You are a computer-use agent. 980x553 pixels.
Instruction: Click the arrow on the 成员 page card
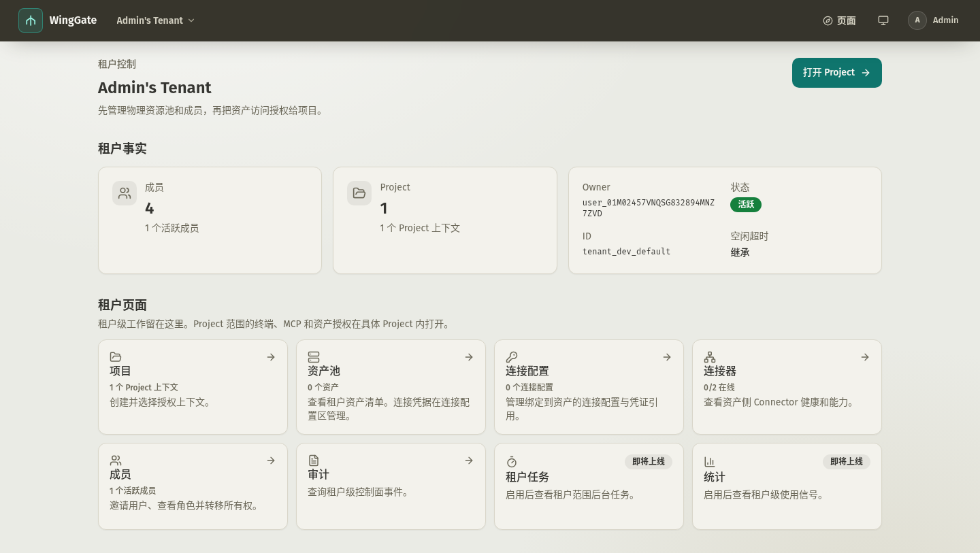coord(271,460)
